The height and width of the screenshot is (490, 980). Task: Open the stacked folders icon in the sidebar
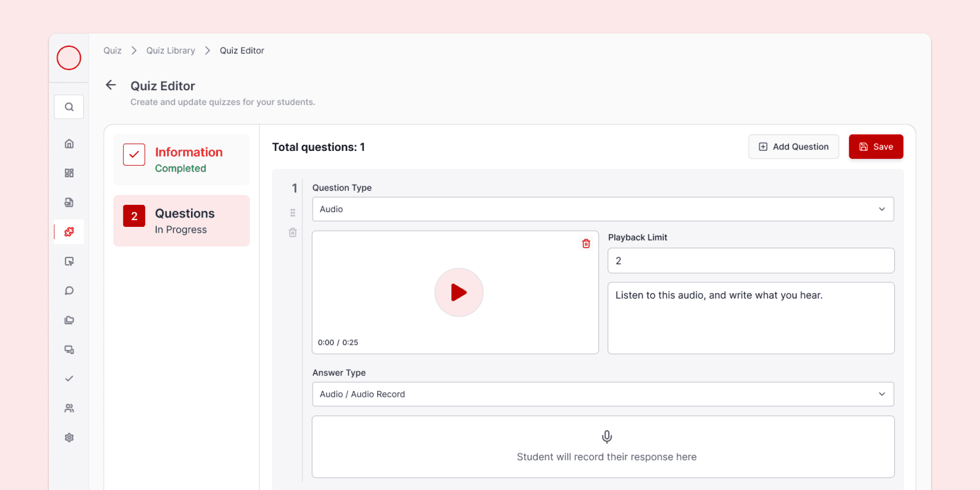pos(69,320)
